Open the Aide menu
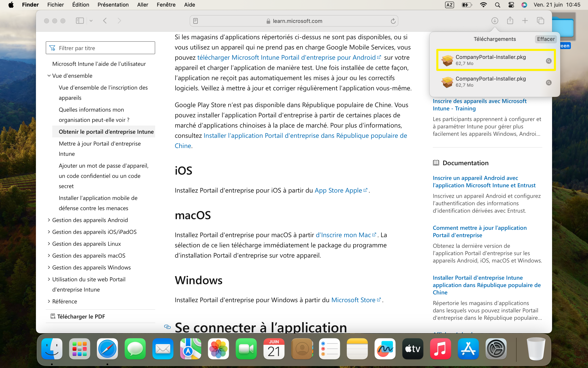Screen dimensions: 588x368 tap(189, 5)
